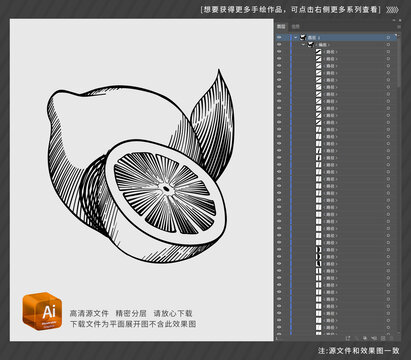Screen dimensions: 411x360
Task: Click the Delete Selection trash icon
Action: click(392, 338)
